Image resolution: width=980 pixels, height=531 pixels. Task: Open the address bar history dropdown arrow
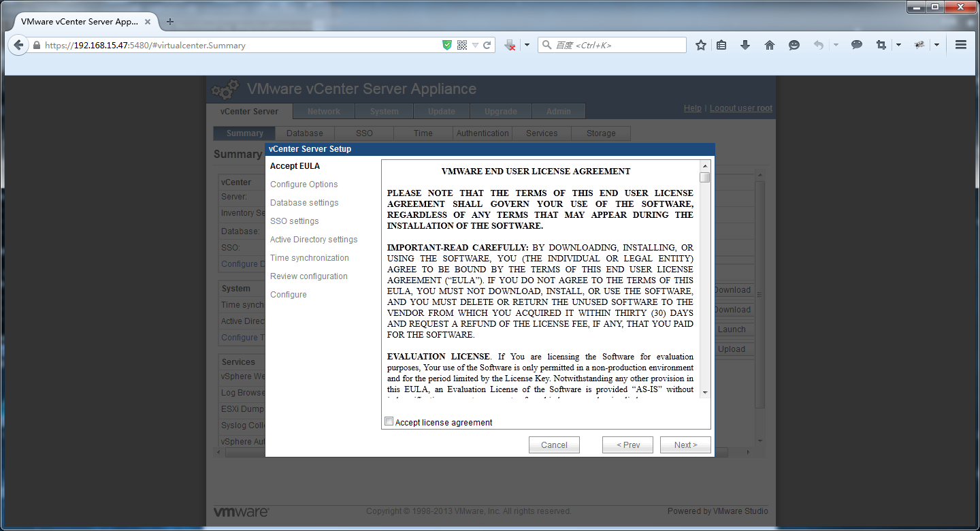pyautogui.click(x=475, y=46)
